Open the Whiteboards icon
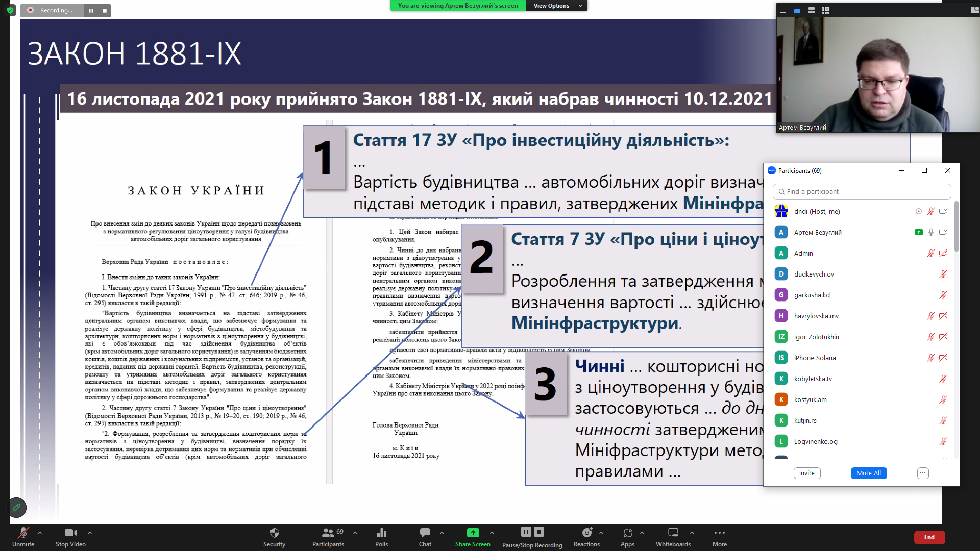Image resolution: width=980 pixels, height=551 pixels. 673,533
